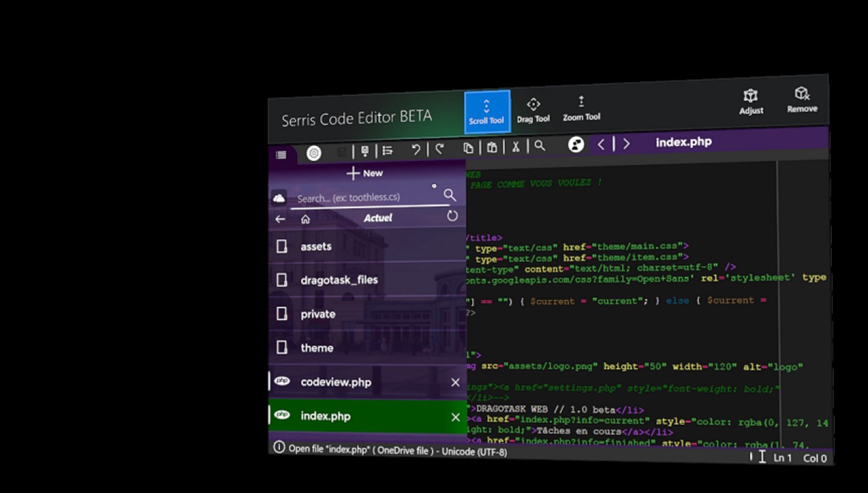868x493 pixels.
Task: Select the Scroll Tool
Action: pyautogui.click(x=487, y=112)
